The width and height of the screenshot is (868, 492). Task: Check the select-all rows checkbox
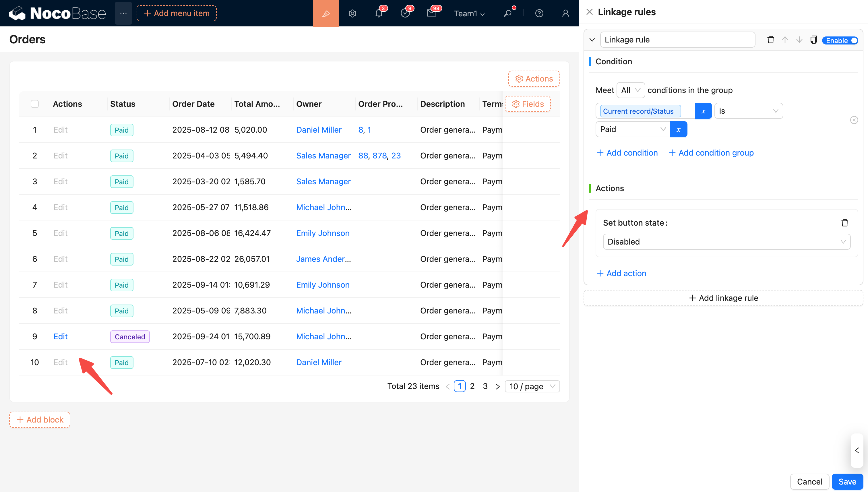click(35, 104)
